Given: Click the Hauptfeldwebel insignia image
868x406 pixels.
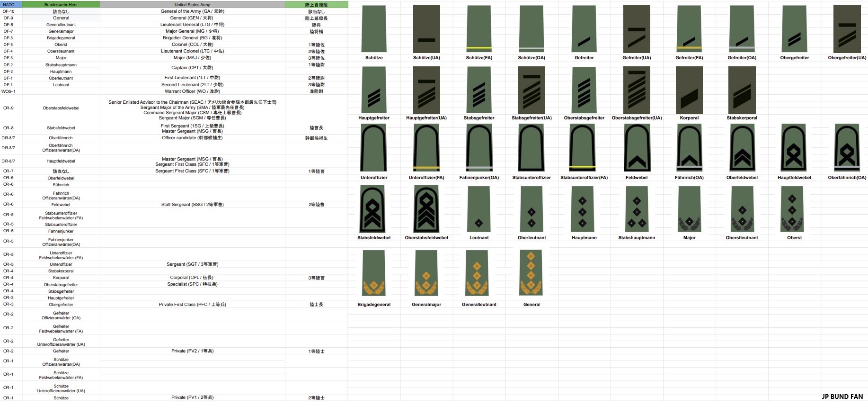Looking at the screenshot, I should (795, 147).
